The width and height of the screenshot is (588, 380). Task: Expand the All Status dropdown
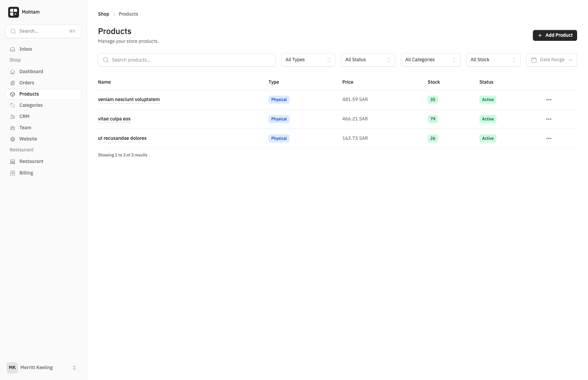367,60
